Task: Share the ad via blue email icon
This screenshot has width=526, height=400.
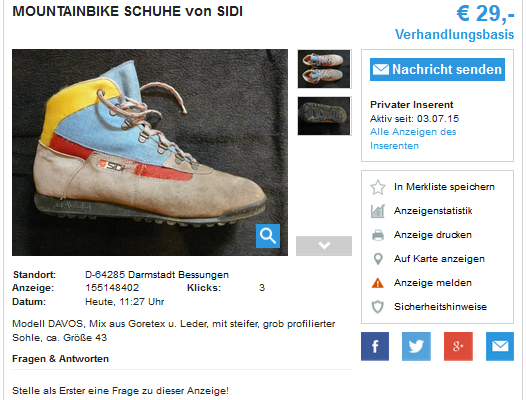Action: click(500, 346)
